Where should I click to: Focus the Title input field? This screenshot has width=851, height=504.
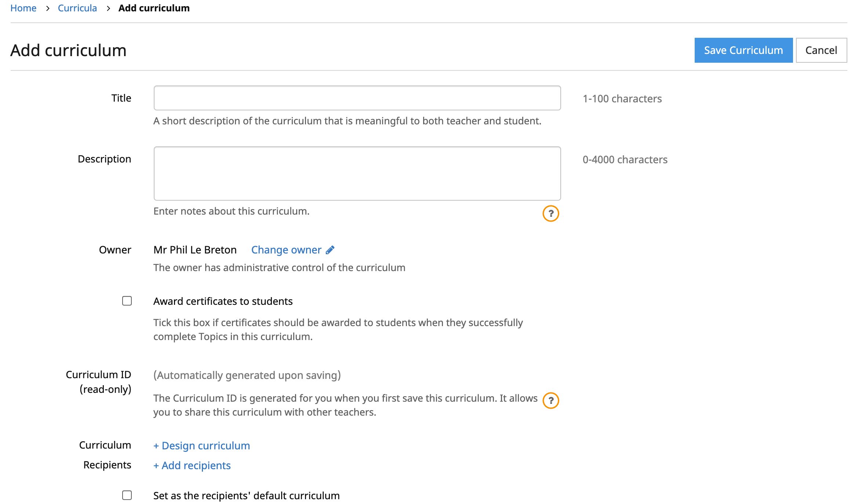pyautogui.click(x=357, y=98)
